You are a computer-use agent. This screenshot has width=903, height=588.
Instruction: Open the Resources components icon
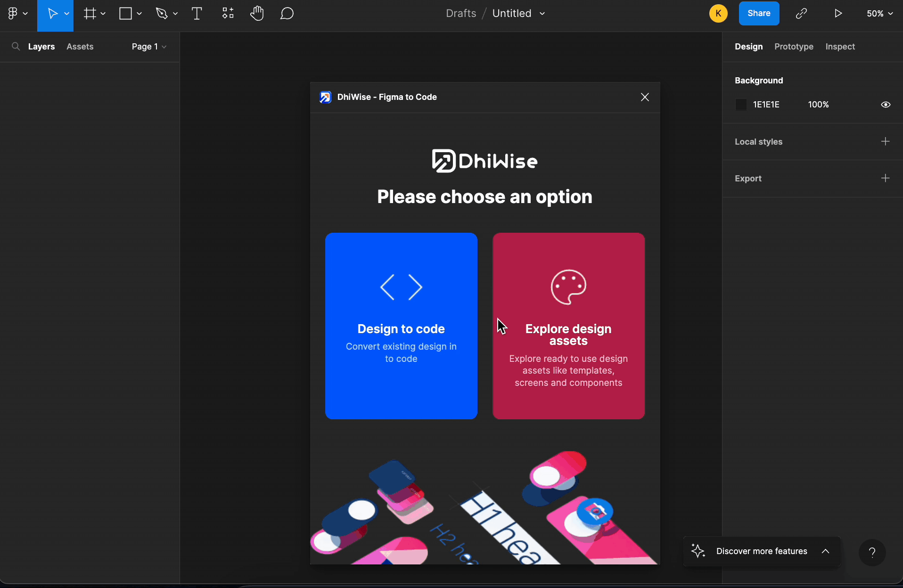(x=228, y=14)
